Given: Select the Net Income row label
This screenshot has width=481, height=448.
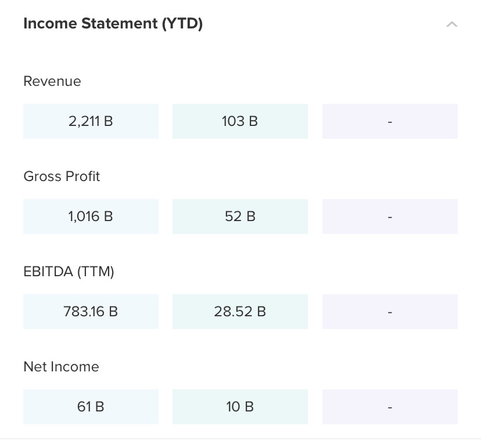Looking at the screenshot, I should click(x=61, y=367).
